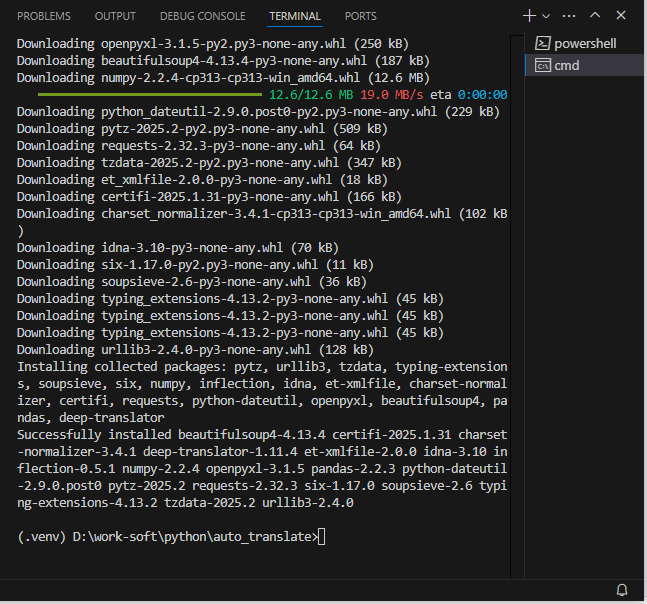The image size is (647, 604).
Task: Click the numpy-2.2.4 wheel download line
Action: [223, 78]
